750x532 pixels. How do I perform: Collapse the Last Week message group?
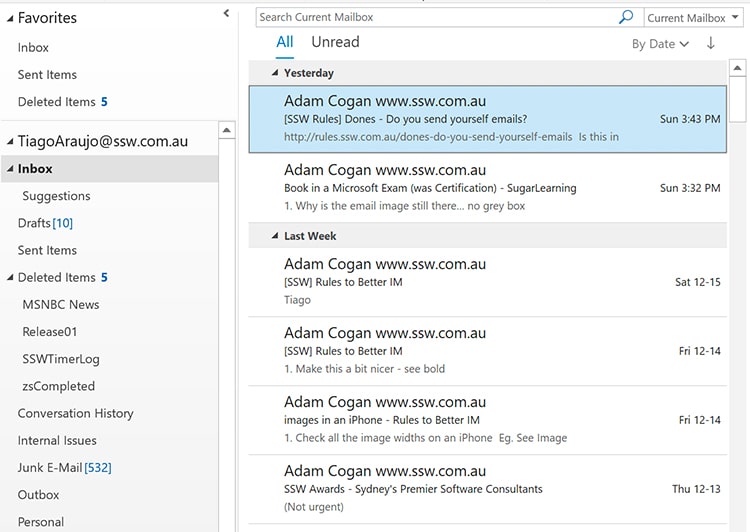click(x=275, y=236)
